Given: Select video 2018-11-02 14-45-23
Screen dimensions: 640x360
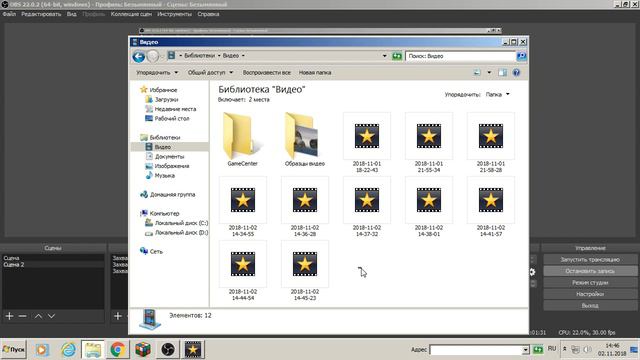Looking at the screenshot, I should point(304,271).
